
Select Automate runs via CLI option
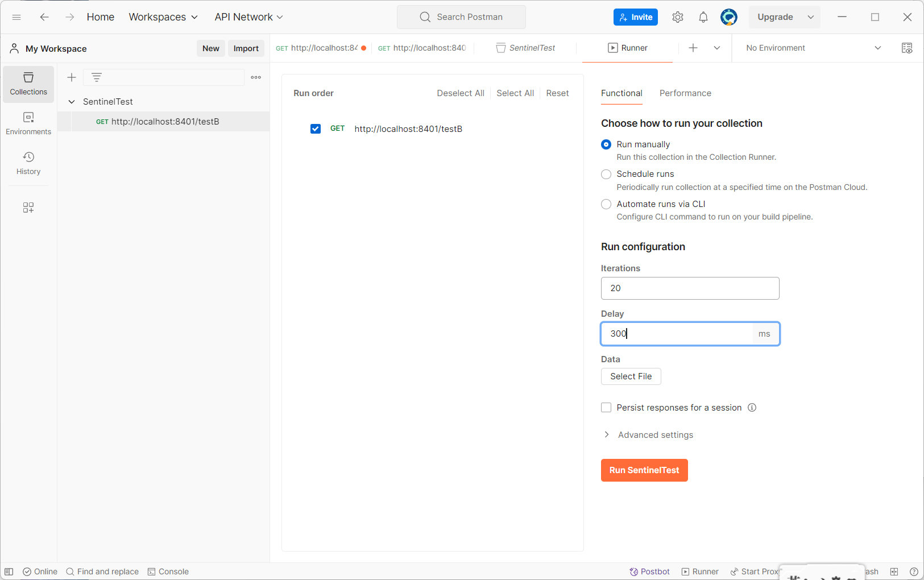[606, 204]
